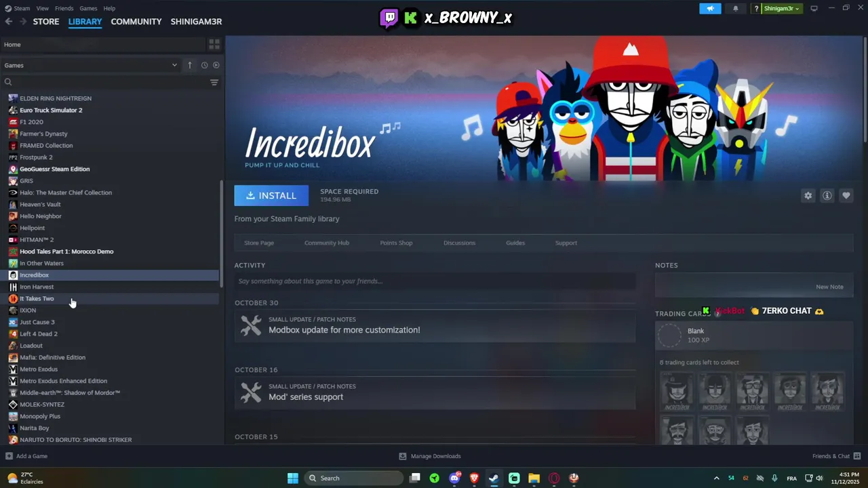The width and height of the screenshot is (868, 488).
Task: Show recent activity clock icon in sidebar
Action: (204, 65)
